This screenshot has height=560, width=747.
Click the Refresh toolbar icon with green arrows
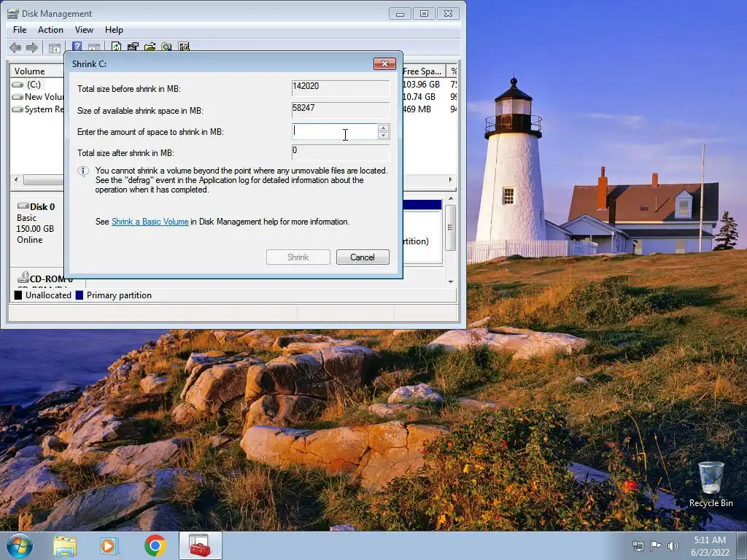click(116, 47)
